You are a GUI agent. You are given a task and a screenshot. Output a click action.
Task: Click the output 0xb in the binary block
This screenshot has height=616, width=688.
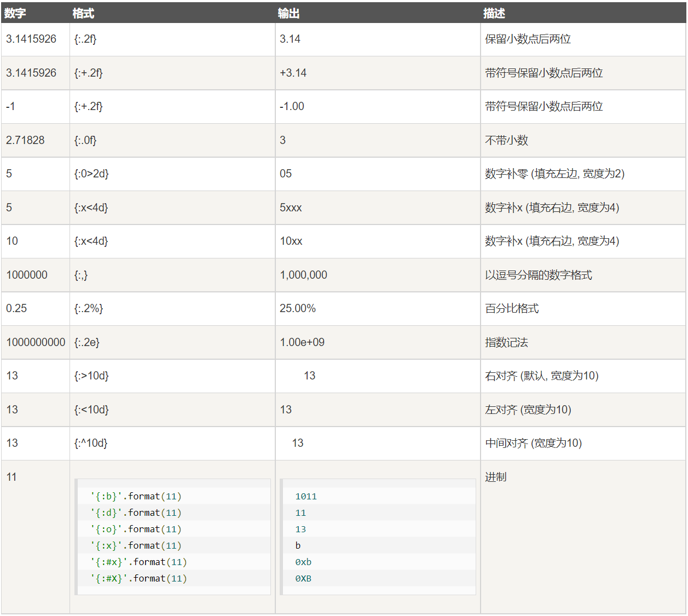(x=305, y=562)
